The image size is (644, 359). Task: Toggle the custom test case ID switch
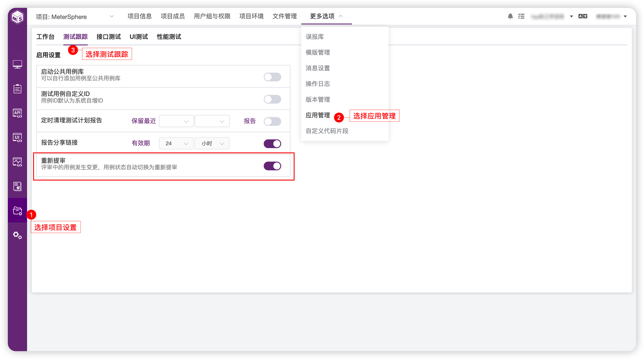[x=272, y=99]
